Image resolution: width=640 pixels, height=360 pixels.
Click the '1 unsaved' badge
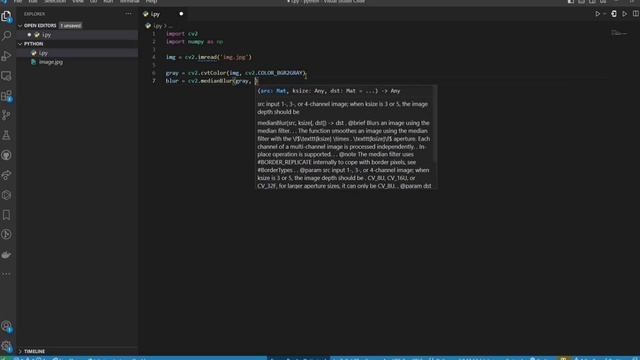(71, 26)
